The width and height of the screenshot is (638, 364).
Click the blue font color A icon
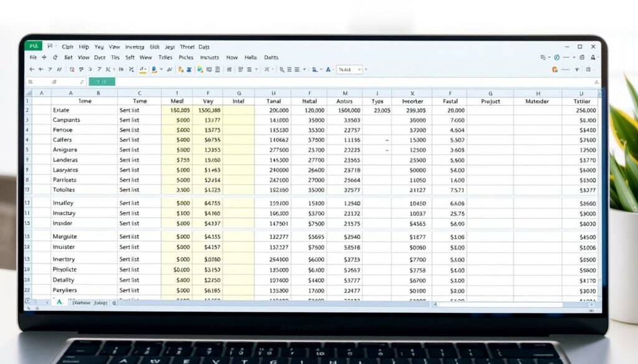point(329,70)
